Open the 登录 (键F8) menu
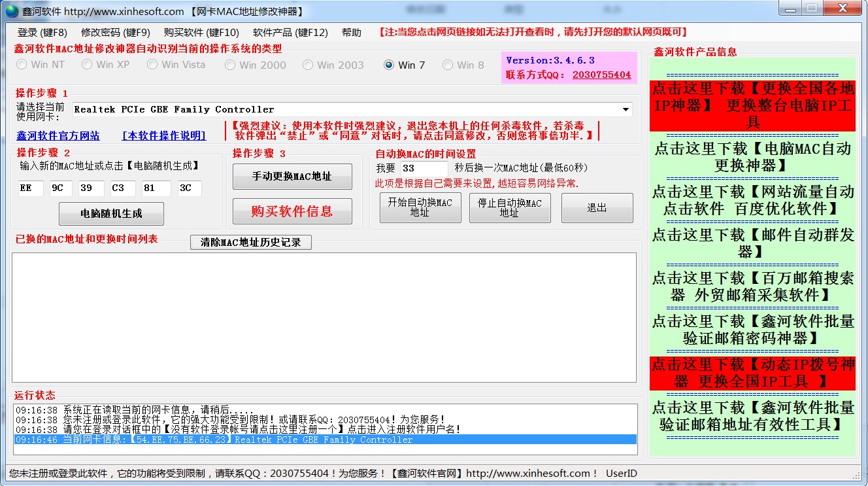 tap(42, 32)
